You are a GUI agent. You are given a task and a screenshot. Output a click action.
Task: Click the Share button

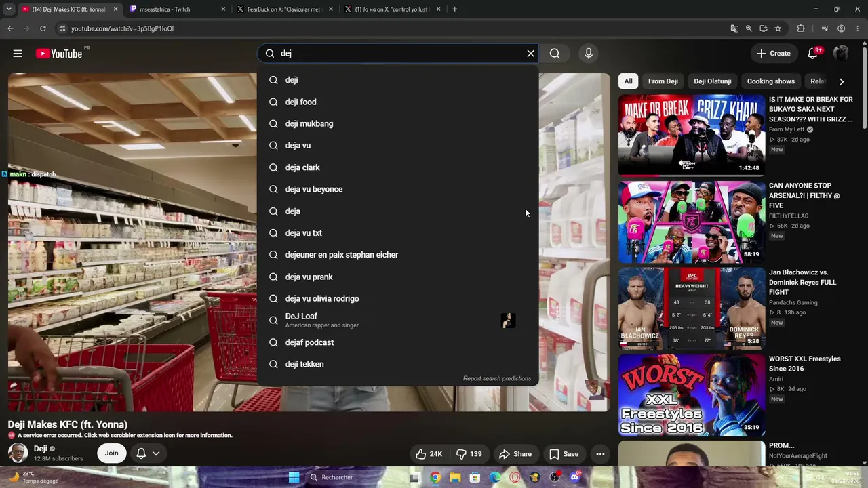[515, 454]
